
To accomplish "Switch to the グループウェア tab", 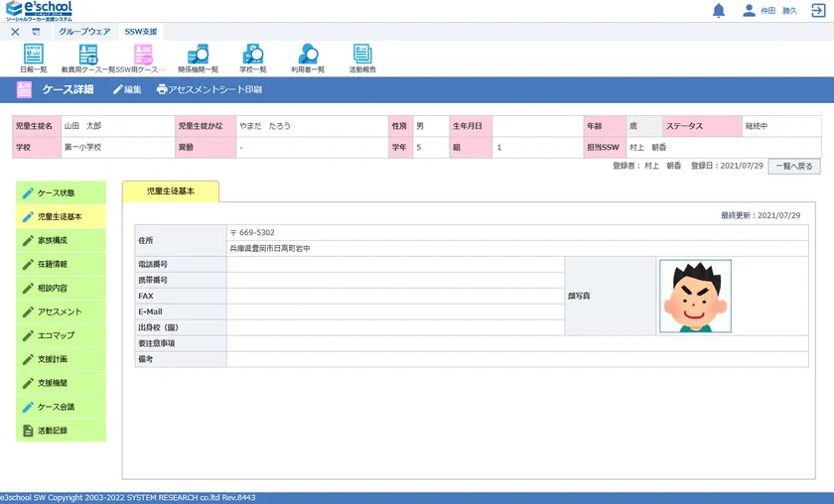I will pos(84,32).
